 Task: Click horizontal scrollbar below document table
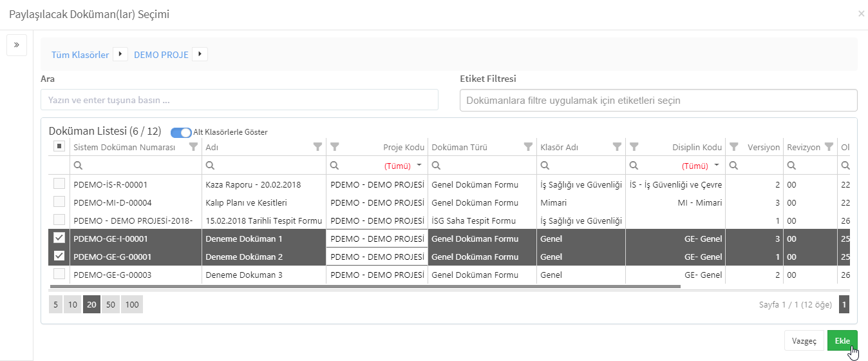[x=365, y=286]
